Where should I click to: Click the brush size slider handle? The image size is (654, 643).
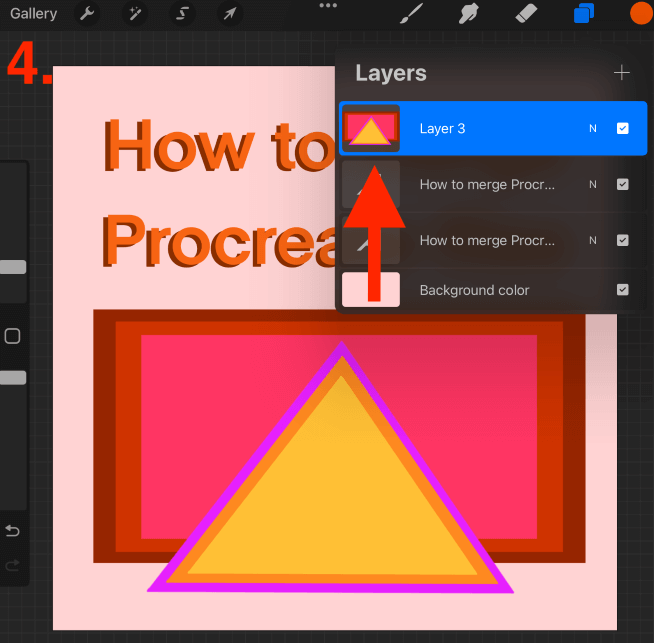(x=13, y=267)
